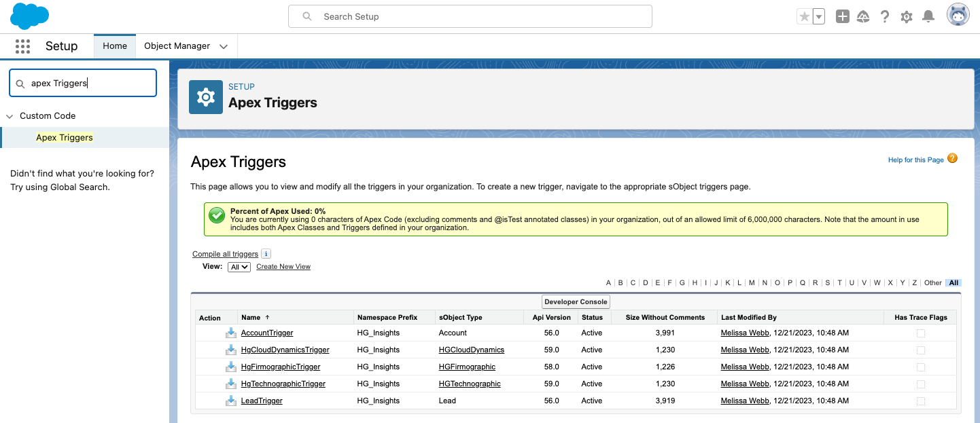Viewport: 980px width, 423px height.
Task: Download the AccountTrigger via its action icon
Action: (231, 333)
